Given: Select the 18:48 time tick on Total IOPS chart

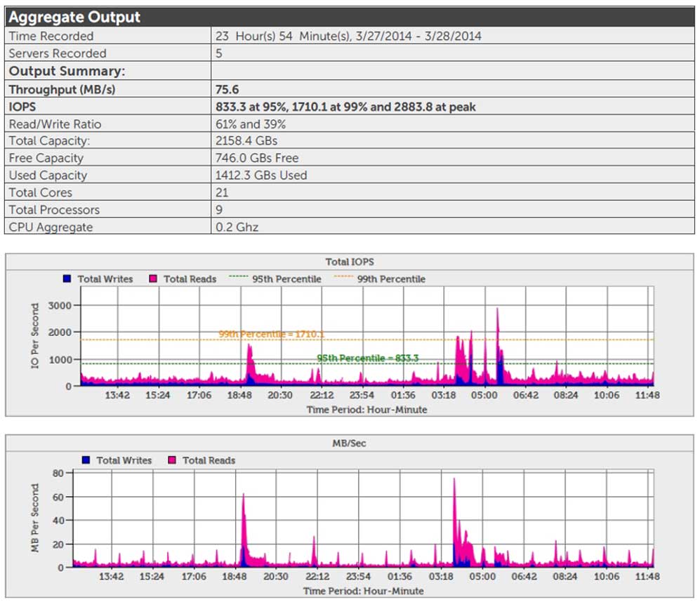Looking at the screenshot, I should pos(239,396).
